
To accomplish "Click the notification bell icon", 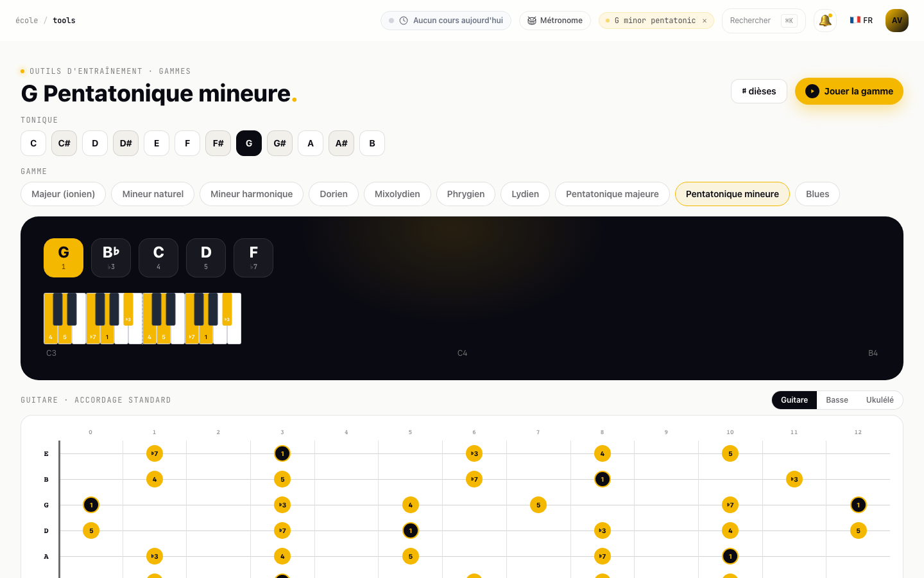I will click(825, 21).
